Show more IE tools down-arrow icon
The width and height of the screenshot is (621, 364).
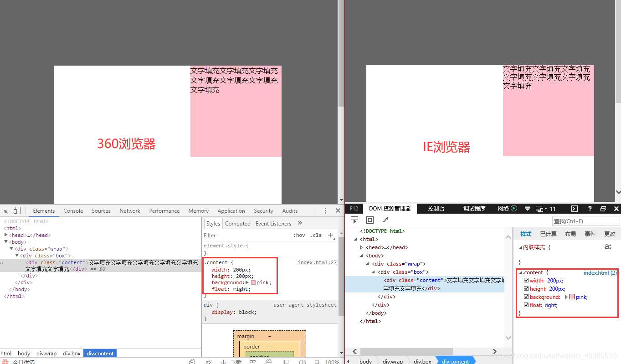click(x=528, y=209)
